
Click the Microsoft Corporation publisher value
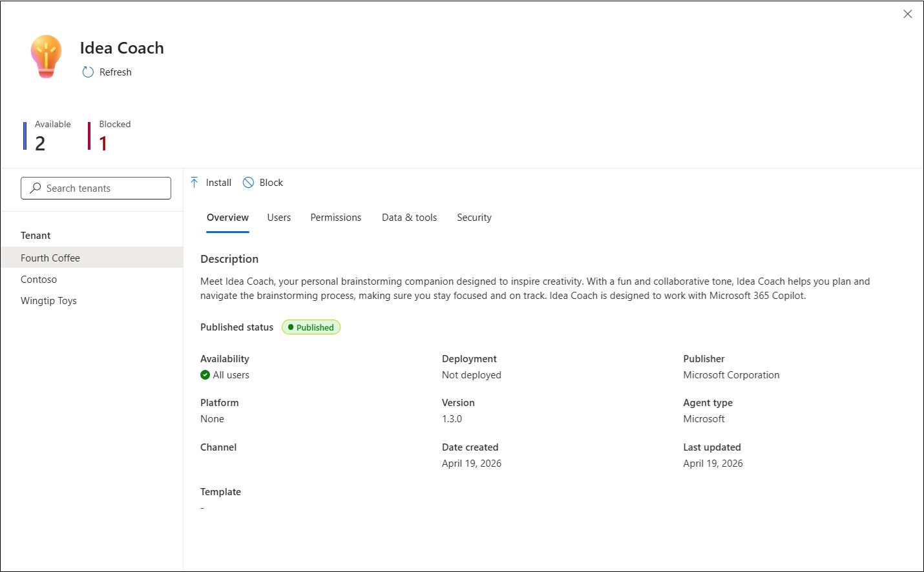click(x=731, y=375)
